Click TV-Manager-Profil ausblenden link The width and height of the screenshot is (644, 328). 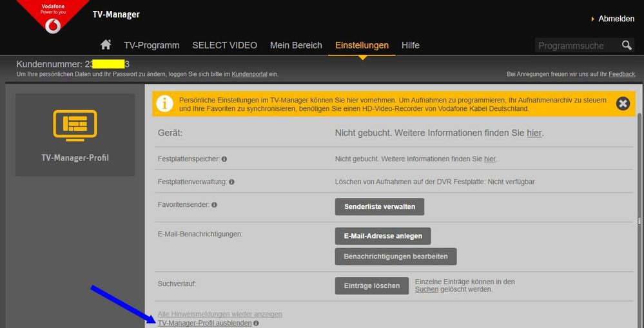point(204,323)
